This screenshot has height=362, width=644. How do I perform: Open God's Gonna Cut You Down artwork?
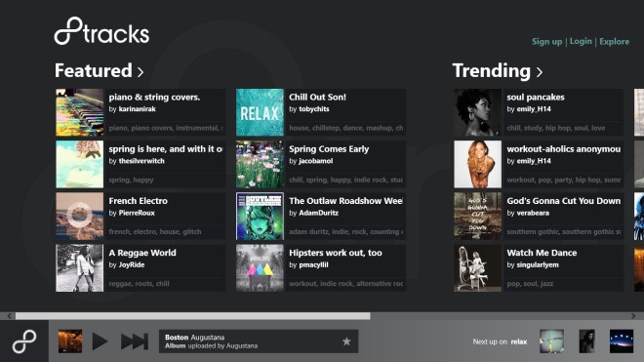478,217
